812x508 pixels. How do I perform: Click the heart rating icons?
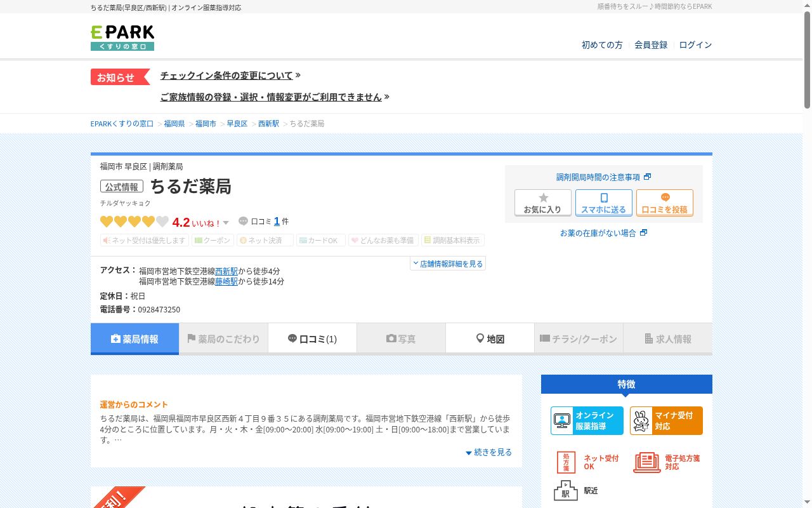tap(134, 222)
